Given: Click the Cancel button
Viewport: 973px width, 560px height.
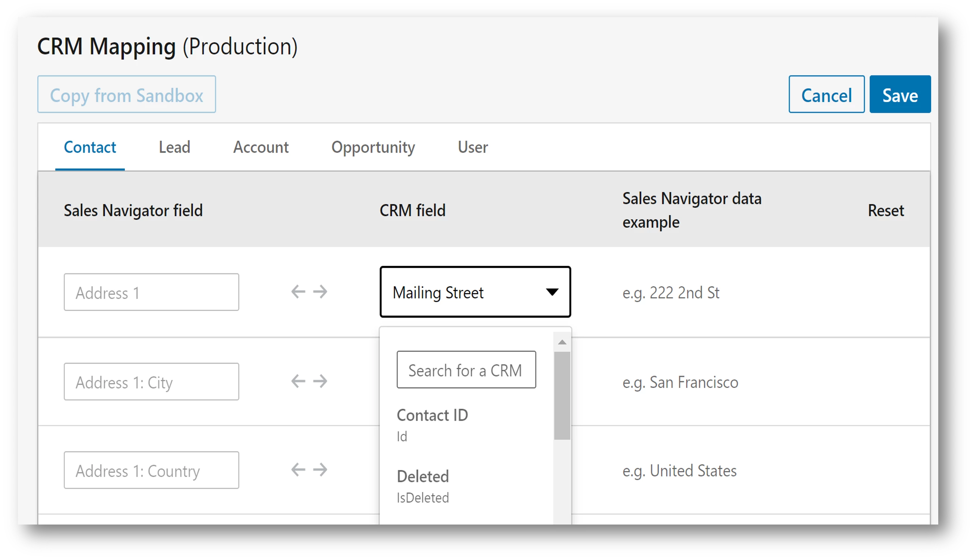Looking at the screenshot, I should [x=827, y=94].
